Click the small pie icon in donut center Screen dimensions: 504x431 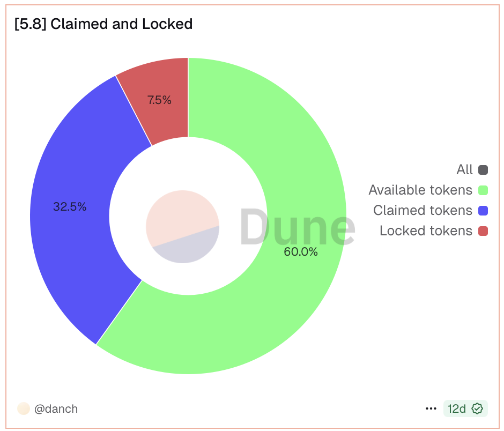coord(182,227)
